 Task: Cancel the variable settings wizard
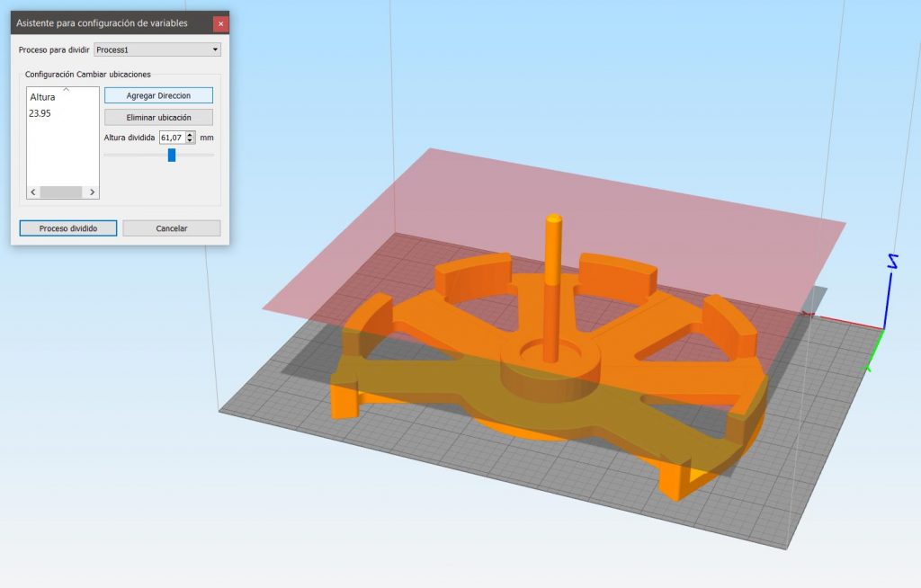[171, 227]
